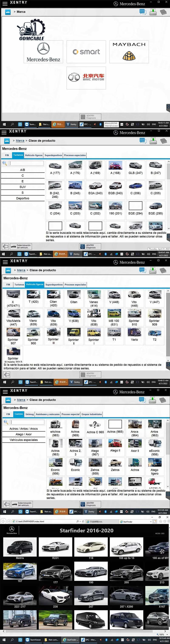This screenshot has width=170, height=644.
Task: Select the Zetros (959) truck tile
Action: 95,467
